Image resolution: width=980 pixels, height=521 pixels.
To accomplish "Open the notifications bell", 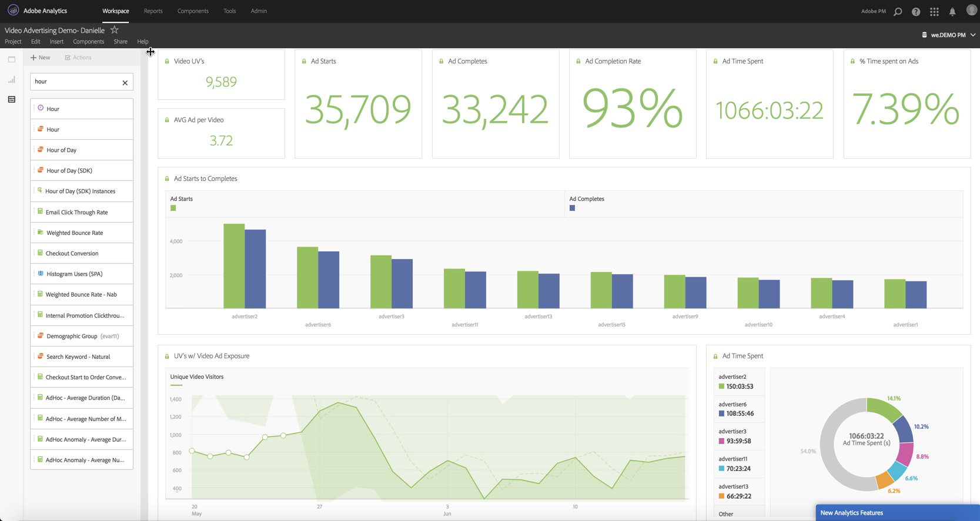I will [952, 12].
